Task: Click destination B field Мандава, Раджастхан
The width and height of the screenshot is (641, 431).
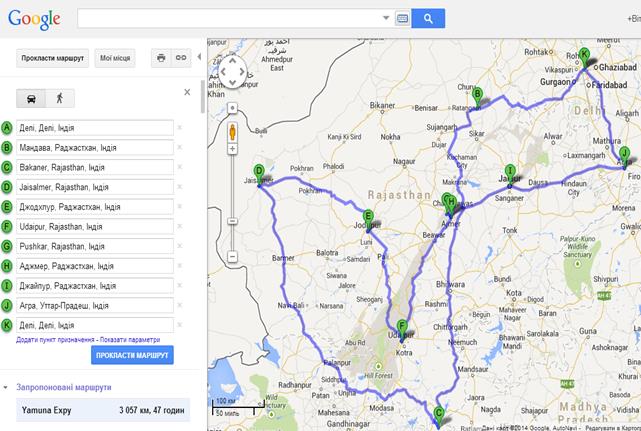Action: [x=95, y=148]
